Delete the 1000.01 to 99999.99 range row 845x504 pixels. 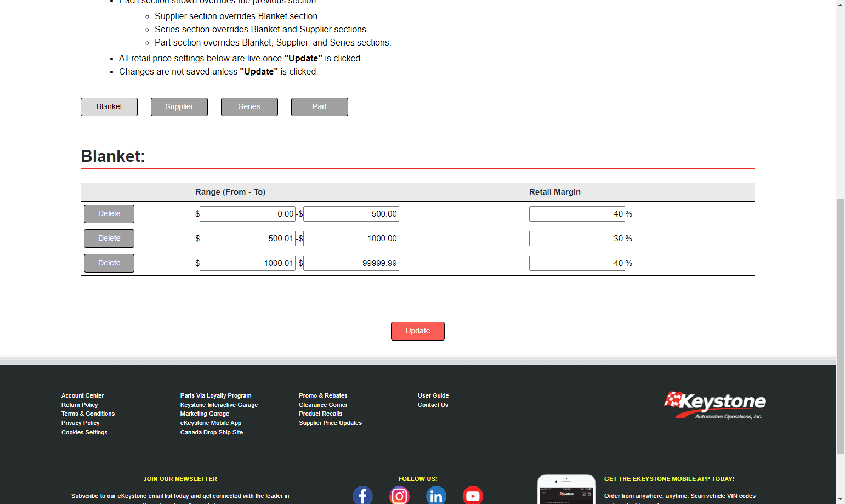[109, 263]
